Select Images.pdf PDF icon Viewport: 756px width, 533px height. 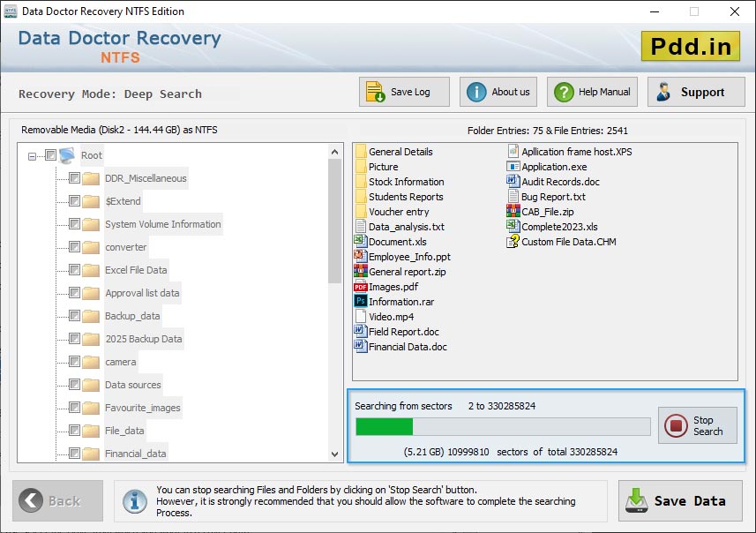point(361,287)
